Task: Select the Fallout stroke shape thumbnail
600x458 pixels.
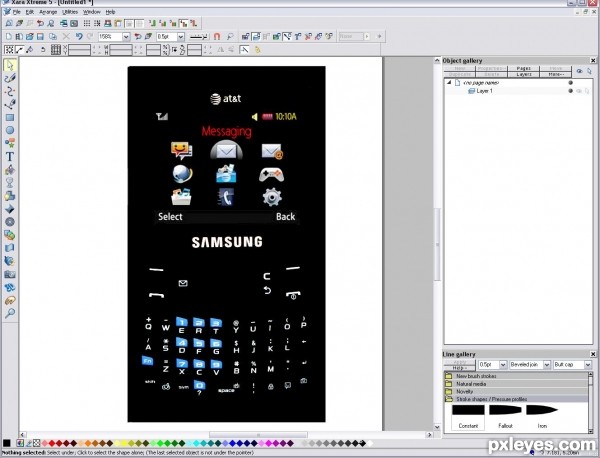Action: (505, 417)
